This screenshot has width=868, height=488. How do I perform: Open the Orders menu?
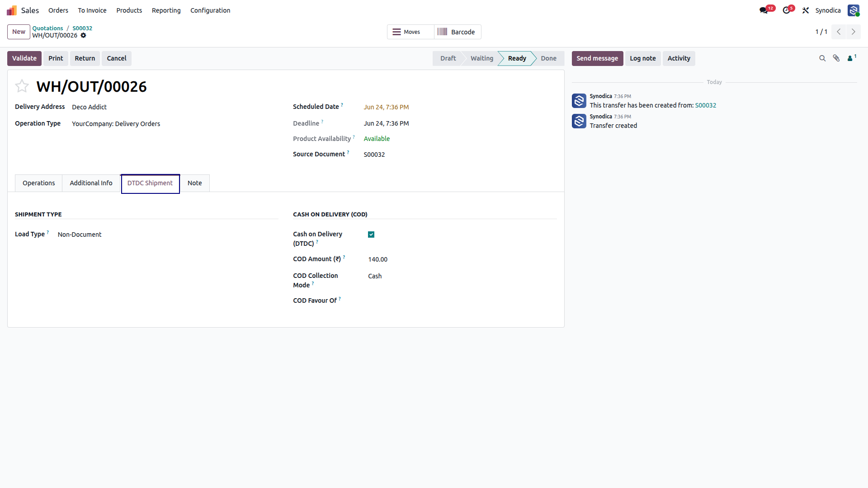click(58, 10)
